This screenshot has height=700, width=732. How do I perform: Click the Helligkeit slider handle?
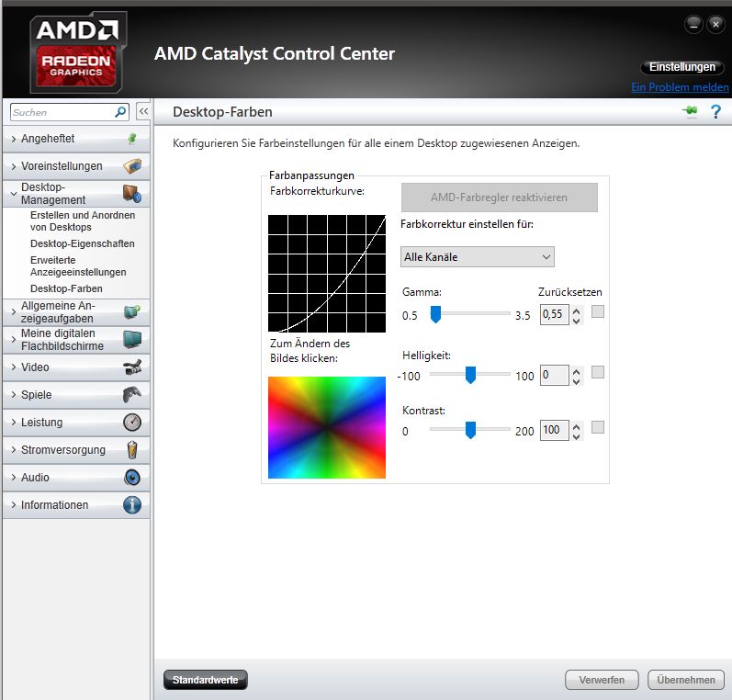click(x=470, y=375)
